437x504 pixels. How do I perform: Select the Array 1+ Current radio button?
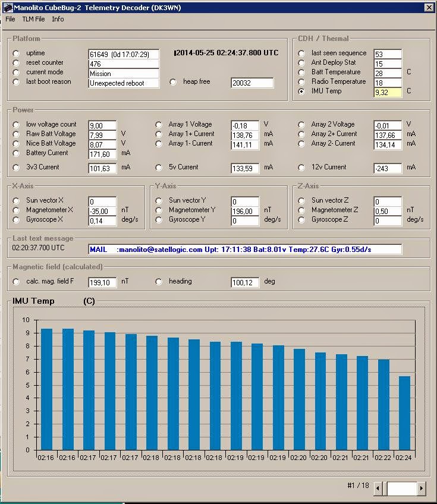159,134
